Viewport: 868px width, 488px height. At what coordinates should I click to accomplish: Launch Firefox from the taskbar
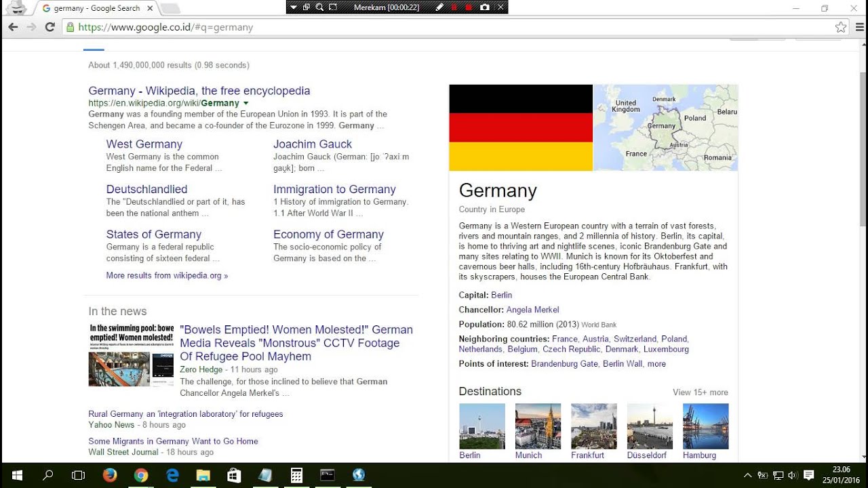tap(110, 475)
